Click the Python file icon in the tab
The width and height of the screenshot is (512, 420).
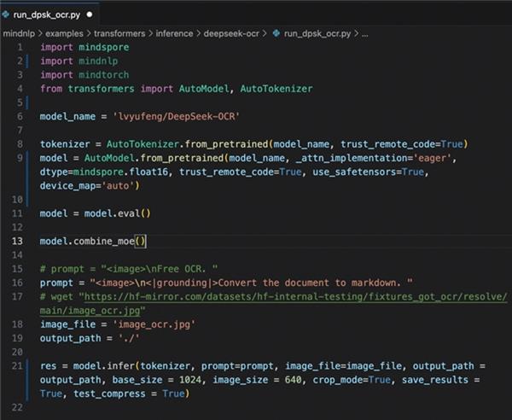pos(6,15)
